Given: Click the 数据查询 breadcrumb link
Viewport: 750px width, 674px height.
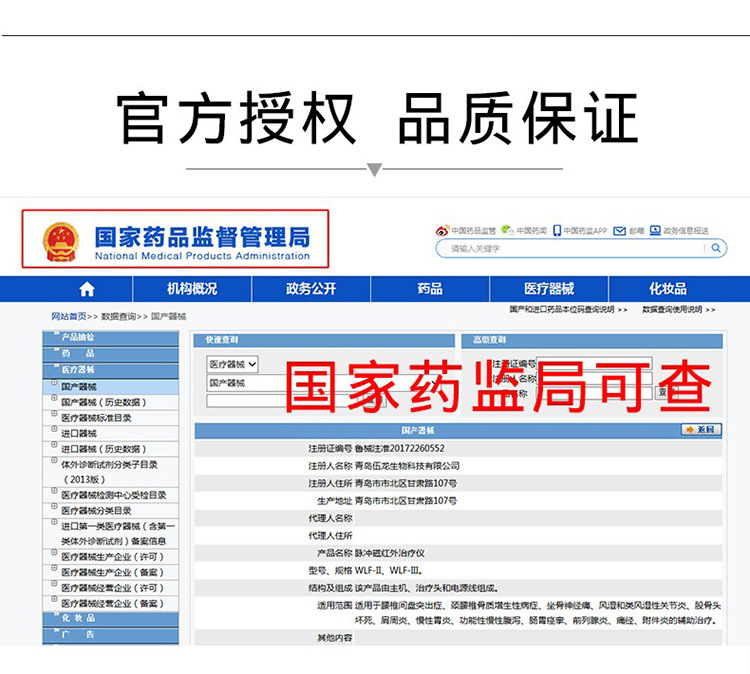Looking at the screenshot, I should coord(119,316).
